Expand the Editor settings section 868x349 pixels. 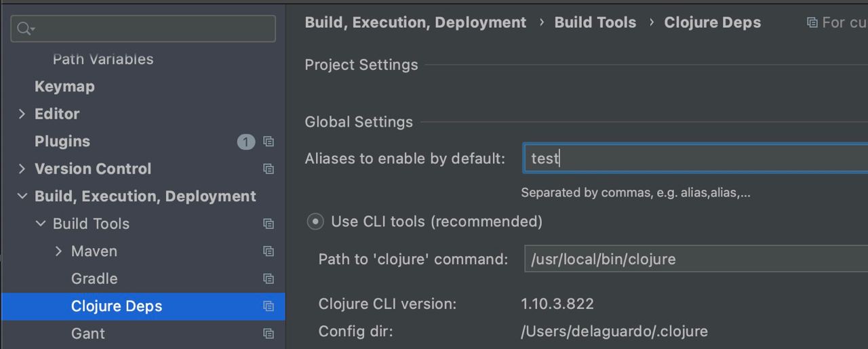tap(22, 114)
